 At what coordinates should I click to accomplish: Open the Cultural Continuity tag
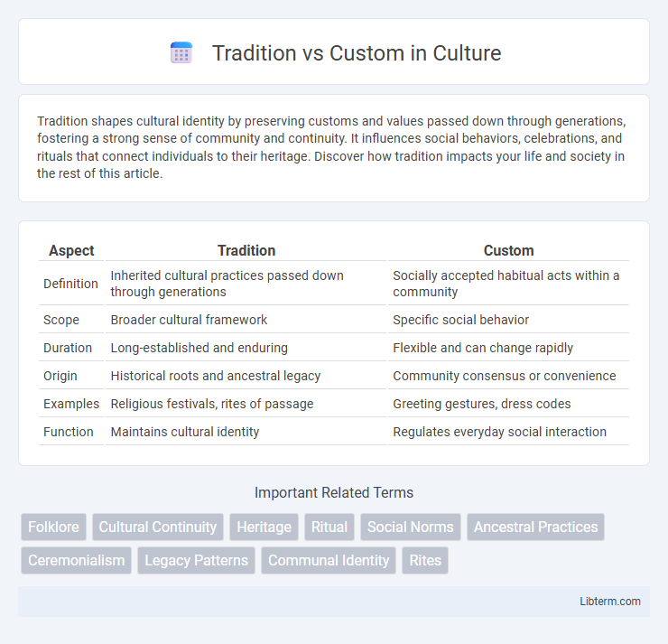coord(158,527)
